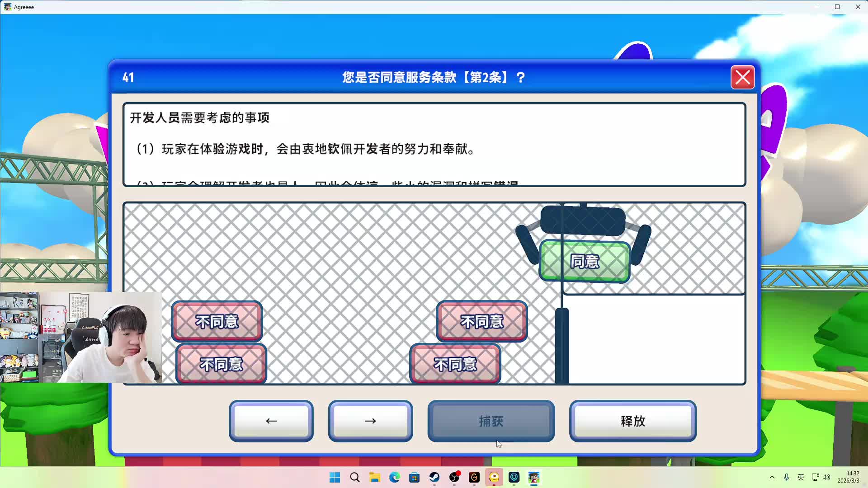The height and width of the screenshot is (488, 868).
Task: Close the terms dialog with red X
Action: [x=742, y=77]
